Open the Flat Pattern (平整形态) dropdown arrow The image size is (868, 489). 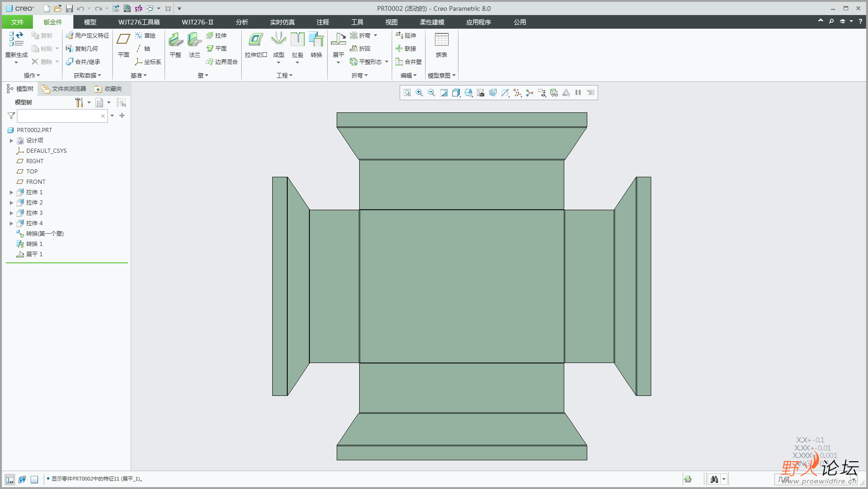pos(387,62)
